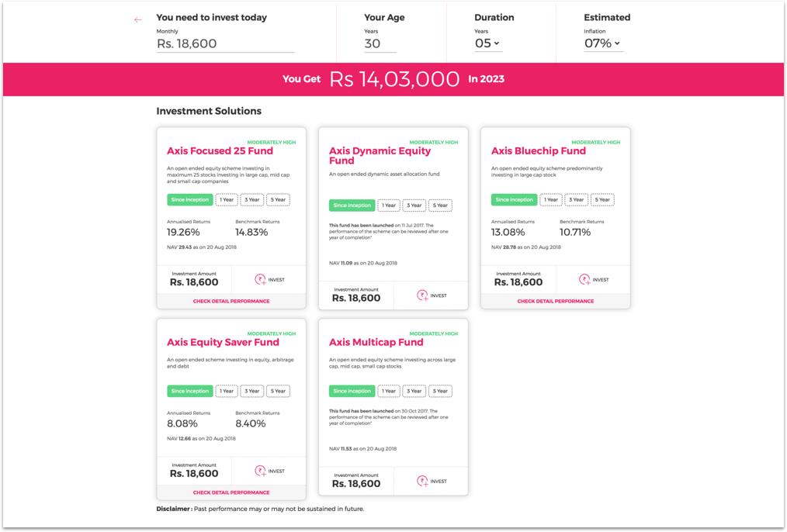Click rupee invest icon on Axis Equity Saver Fund
Screen dimensions: 787x532
(x=260, y=471)
